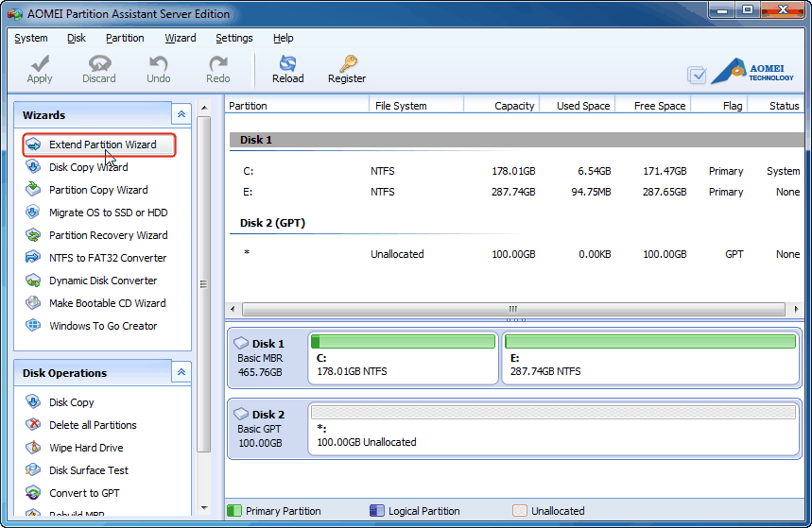Viewport: 812px width, 528px height.
Task: Select unallocated space bar in Disk 2
Action: pyautogui.click(x=553, y=412)
